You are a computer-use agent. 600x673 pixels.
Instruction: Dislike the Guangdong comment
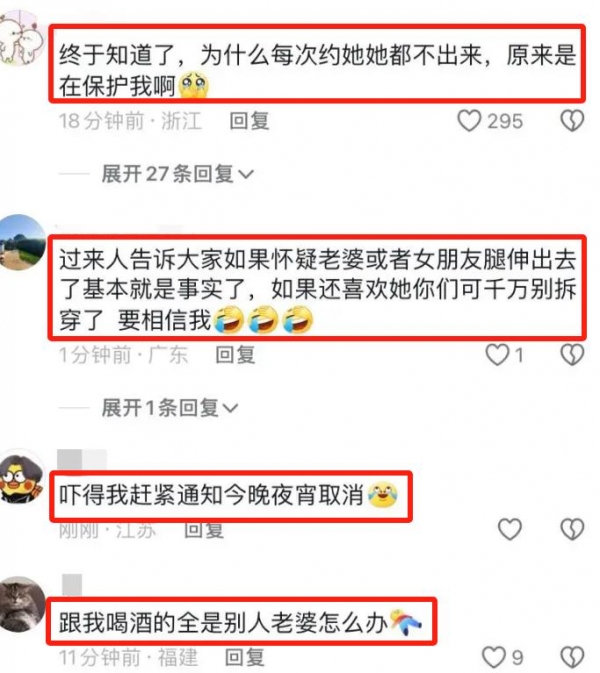pyautogui.click(x=572, y=355)
